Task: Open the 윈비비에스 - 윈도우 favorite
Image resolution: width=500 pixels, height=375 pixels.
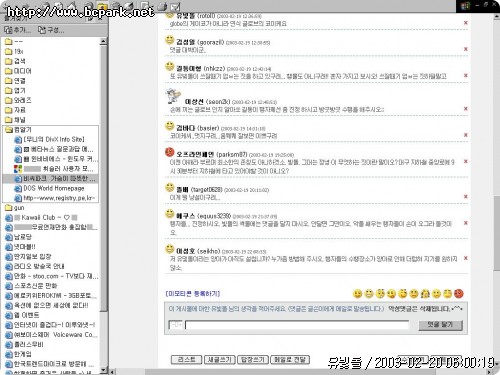Action: coord(55,159)
